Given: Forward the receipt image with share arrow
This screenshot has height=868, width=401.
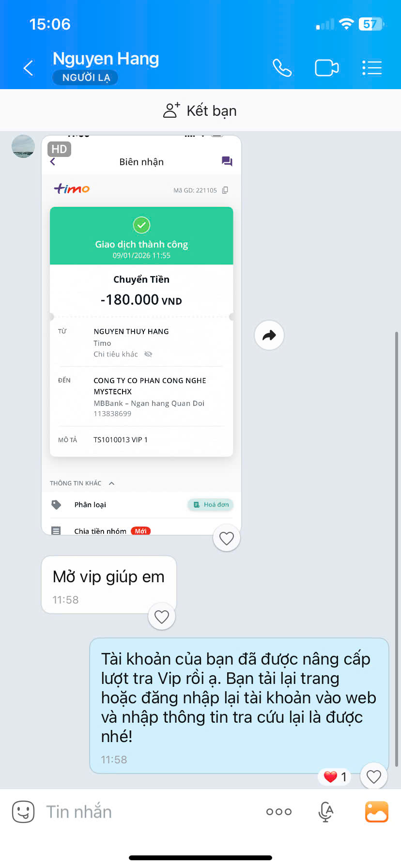Looking at the screenshot, I should tap(269, 335).
